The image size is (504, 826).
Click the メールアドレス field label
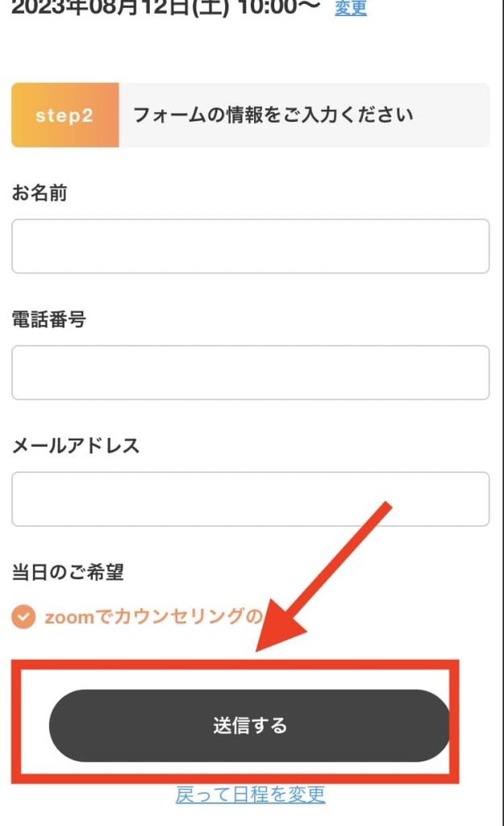coord(76,446)
